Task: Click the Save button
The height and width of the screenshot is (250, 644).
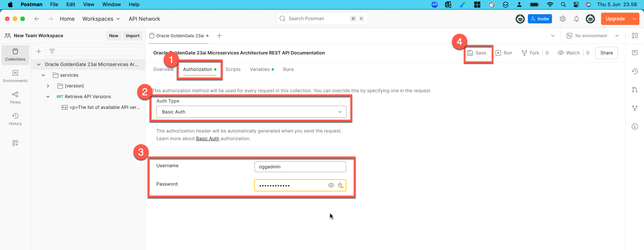Action: [x=478, y=53]
